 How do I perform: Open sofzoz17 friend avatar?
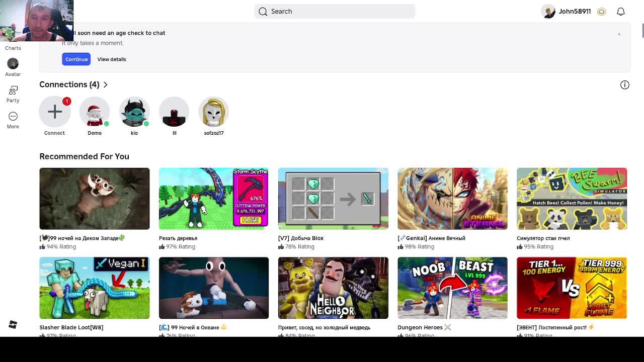pos(214,112)
